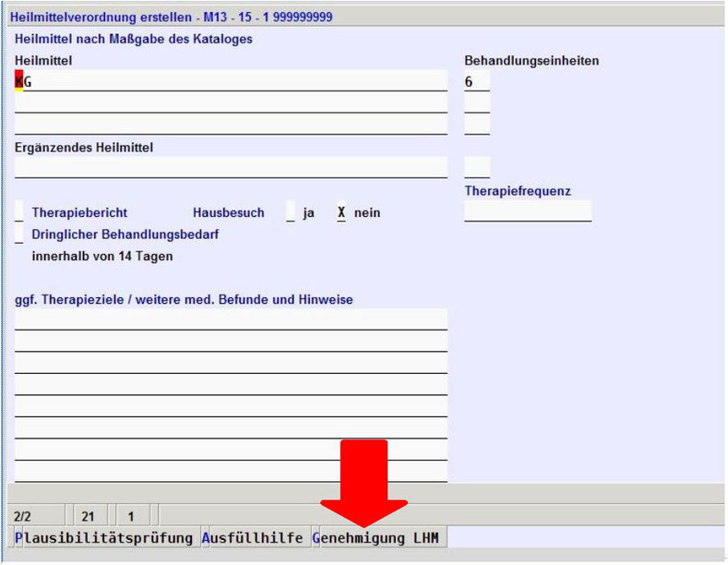Enable Dringlicher Behandlungsbedarf checkbox
728x565 pixels.
tap(19, 234)
